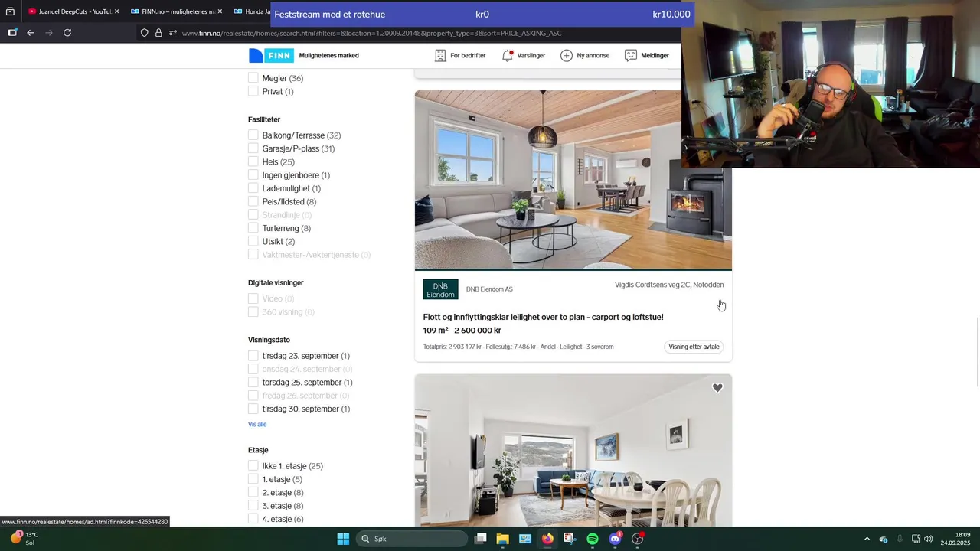Close the FINN.no tab
Screen dimensions: 980x551
(x=220, y=11)
